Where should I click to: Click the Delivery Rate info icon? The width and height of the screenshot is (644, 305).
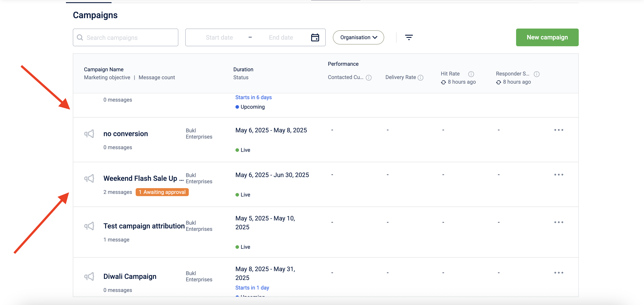click(x=420, y=77)
